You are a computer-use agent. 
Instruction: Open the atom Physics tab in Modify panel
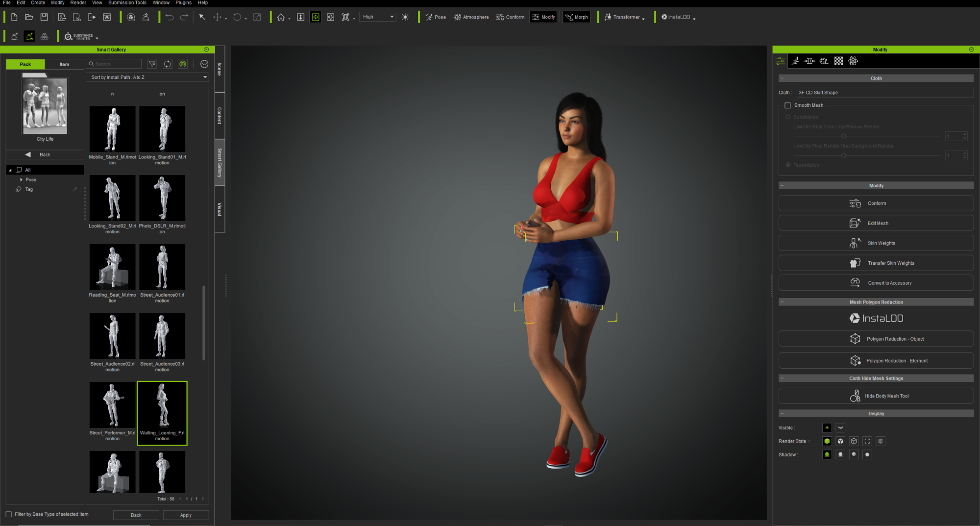[x=853, y=61]
